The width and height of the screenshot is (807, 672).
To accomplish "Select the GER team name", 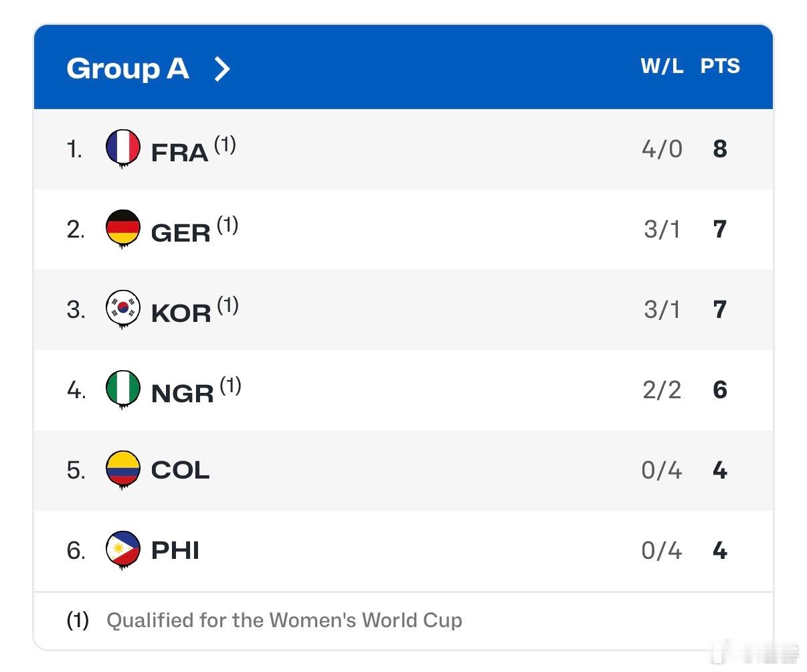I will (180, 232).
